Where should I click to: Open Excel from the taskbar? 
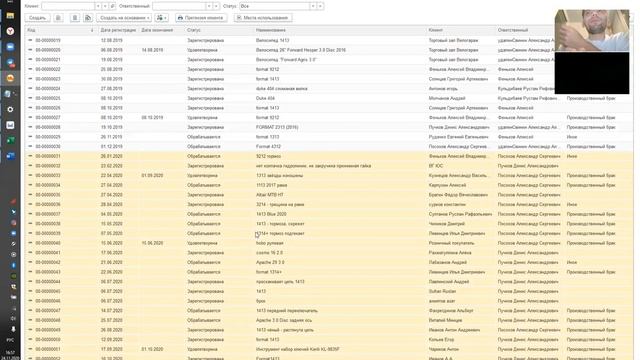tap(10, 140)
